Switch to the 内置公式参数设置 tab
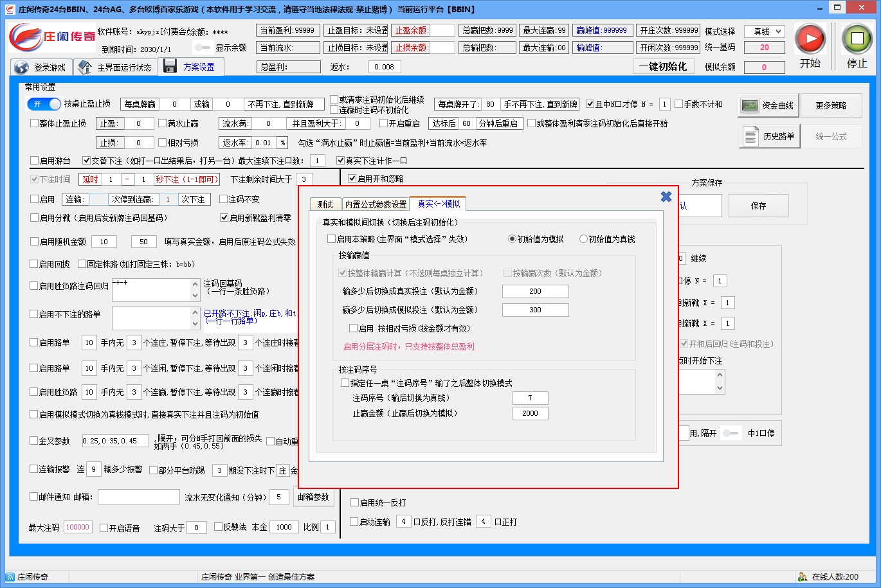Viewport: 881px width, 588px height. (x=376, y=204)
